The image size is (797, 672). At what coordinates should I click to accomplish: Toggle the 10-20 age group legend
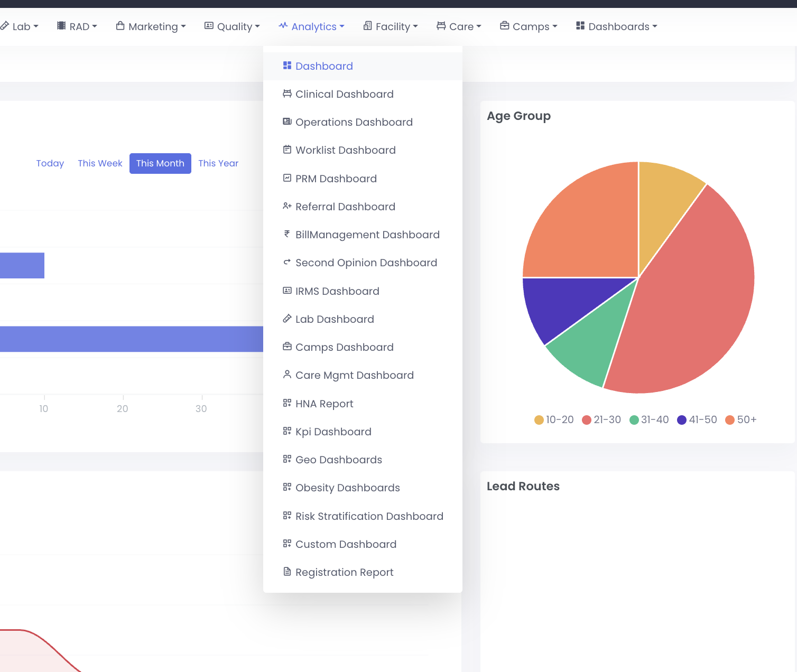[554, 419]
